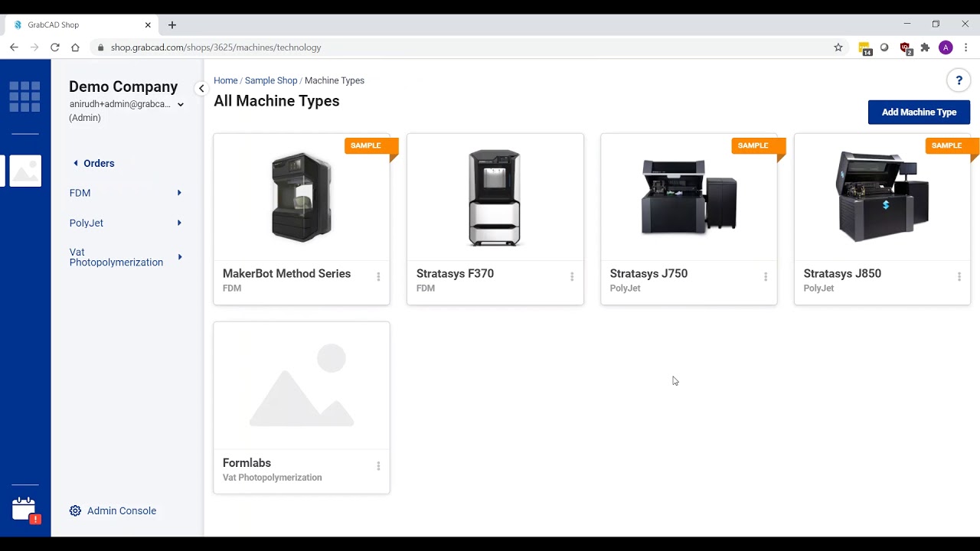Viewport: 980px width, 551px height.
Task: Collapse the side panel with chevron button
Action: click(x=201, y=89)
